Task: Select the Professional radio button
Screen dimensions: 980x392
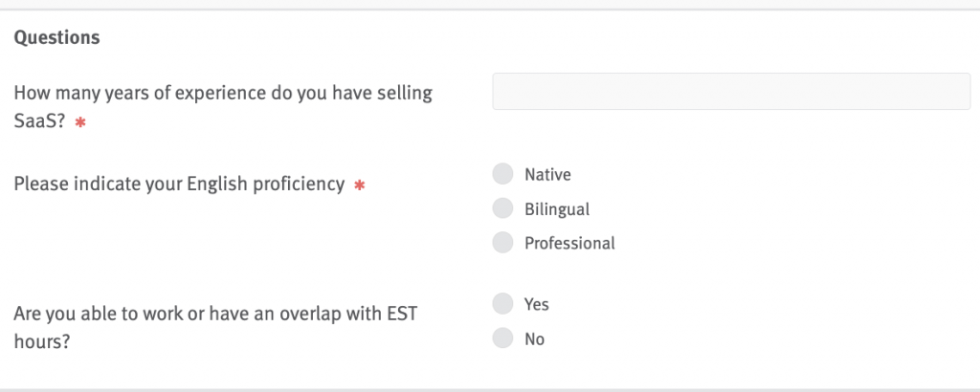Action: 502,243
